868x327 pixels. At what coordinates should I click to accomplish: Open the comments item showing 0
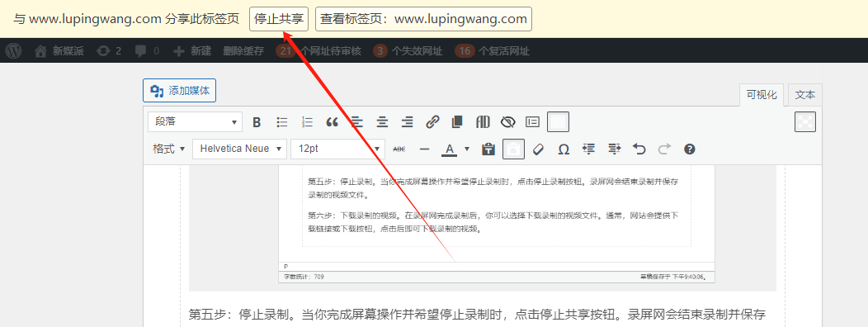tap(147, 51)
